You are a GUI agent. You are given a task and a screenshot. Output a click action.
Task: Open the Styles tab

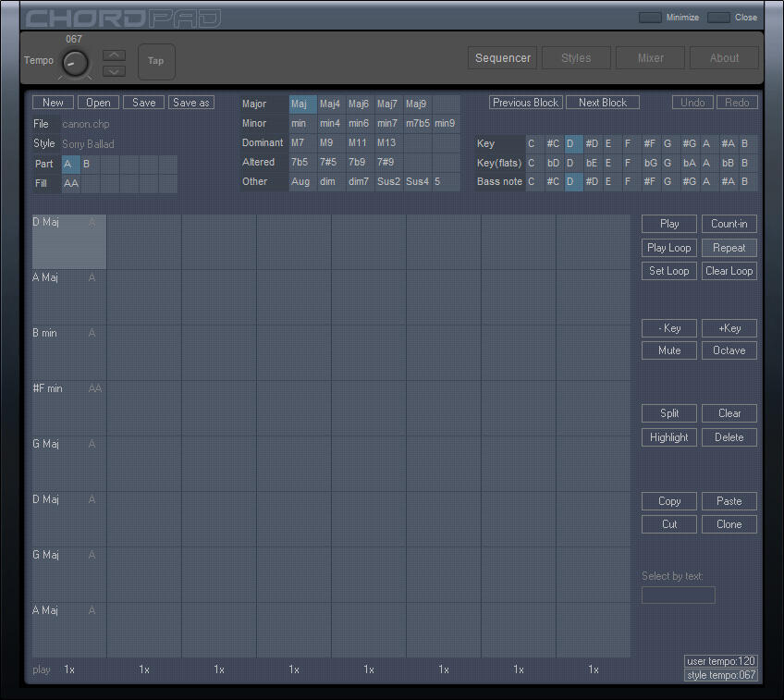click(x=576, y=58)
